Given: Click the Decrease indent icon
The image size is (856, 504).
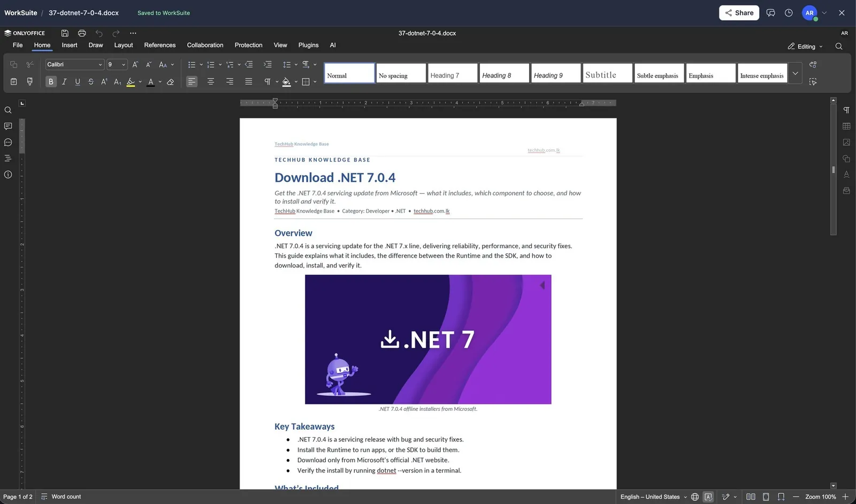Looking at the screenshot, I should (249, 65).
